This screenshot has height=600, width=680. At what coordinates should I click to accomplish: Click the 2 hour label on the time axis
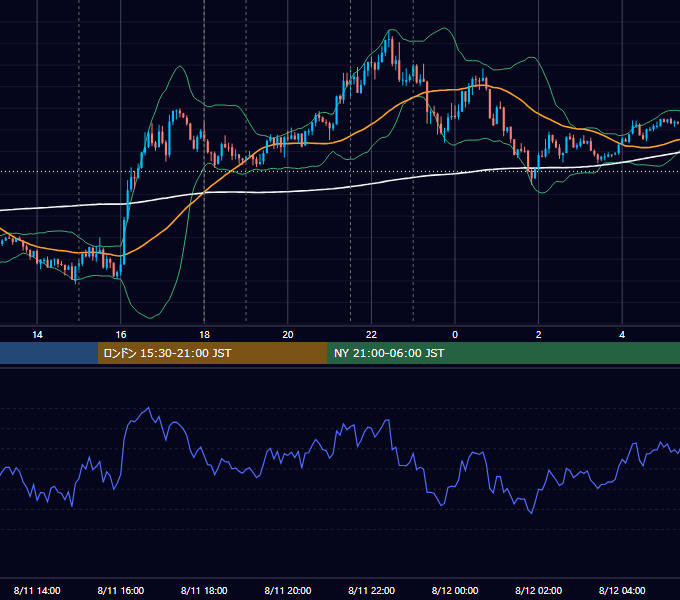point(539,335)
